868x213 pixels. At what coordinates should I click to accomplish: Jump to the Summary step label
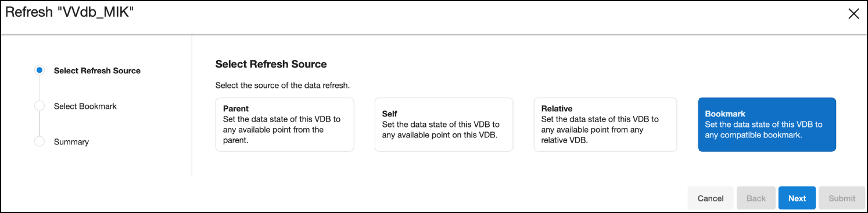tap(71, 141)
